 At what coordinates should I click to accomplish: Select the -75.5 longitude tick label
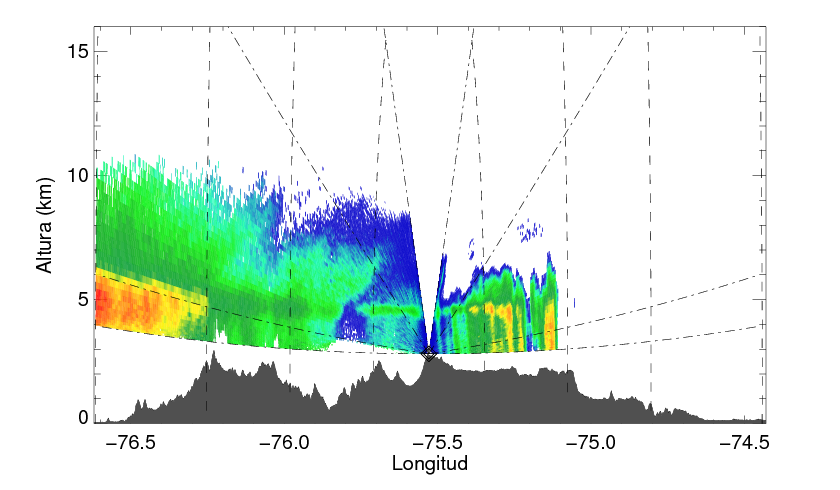coord(438,442)
